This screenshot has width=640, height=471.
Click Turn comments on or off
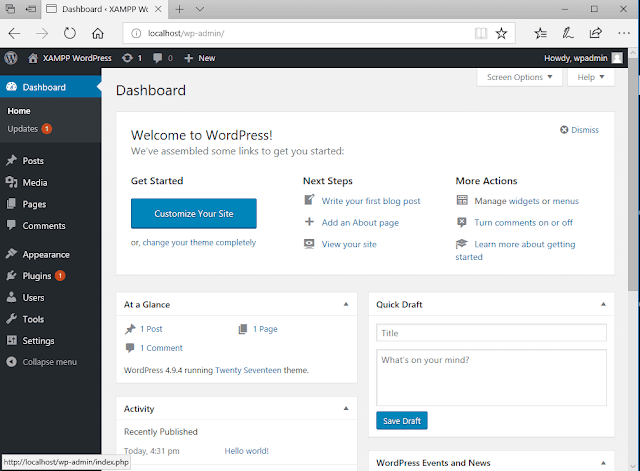click(x=523, y=222)
